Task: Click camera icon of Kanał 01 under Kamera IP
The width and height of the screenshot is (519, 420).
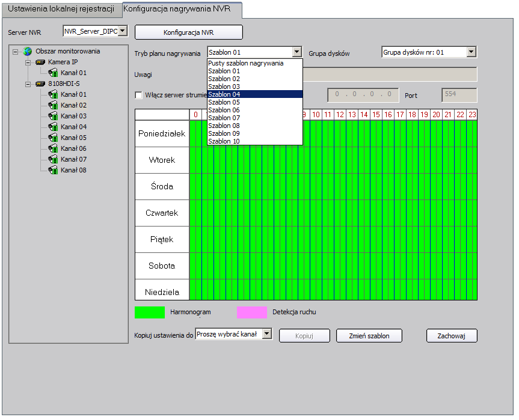Action: coord(53,73)
